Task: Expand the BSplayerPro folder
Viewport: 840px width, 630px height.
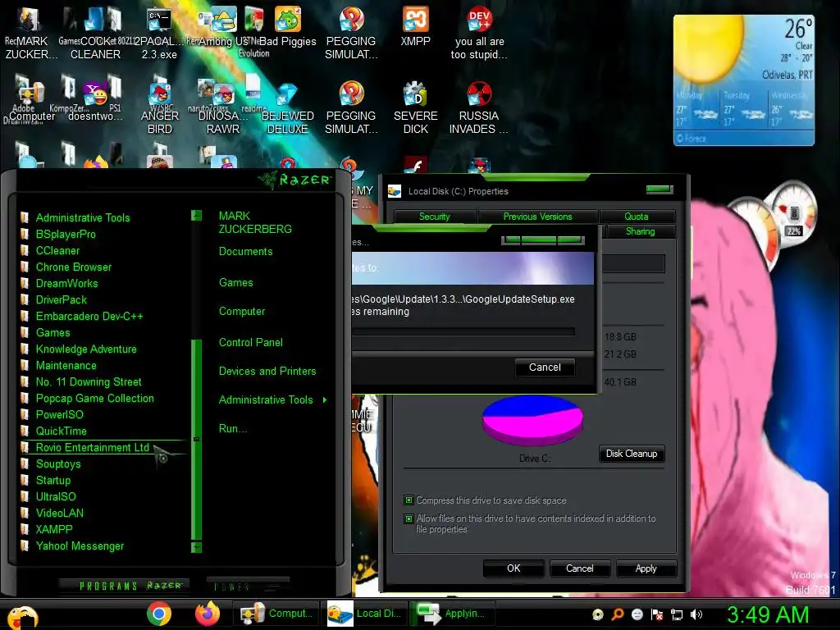Action: coord(66,234)
